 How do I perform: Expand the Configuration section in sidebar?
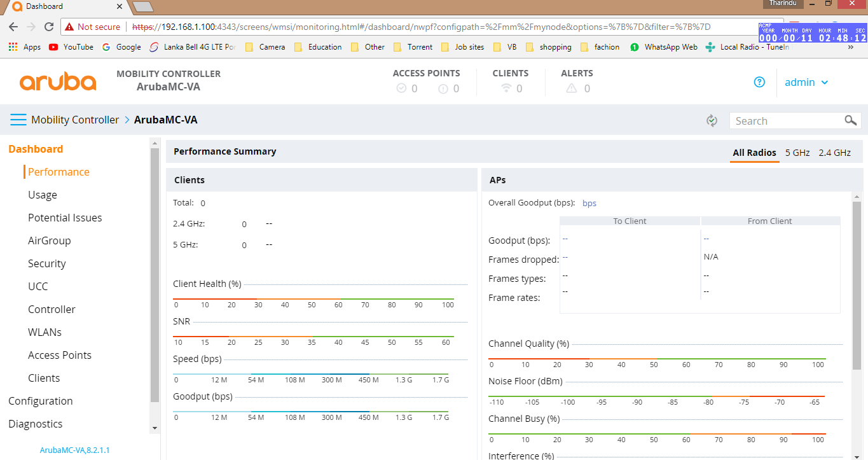[x=40, y=401]
